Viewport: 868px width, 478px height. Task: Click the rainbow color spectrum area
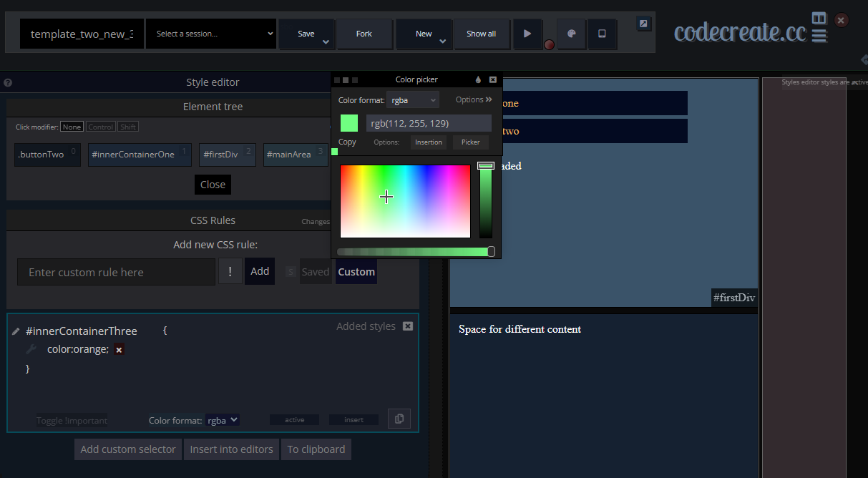click(x=405, y=201)
